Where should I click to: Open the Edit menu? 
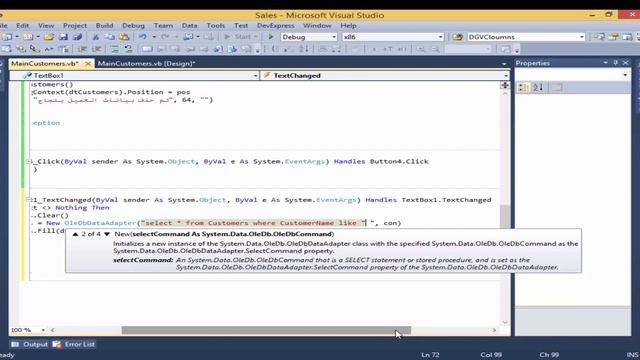[22, 25]
